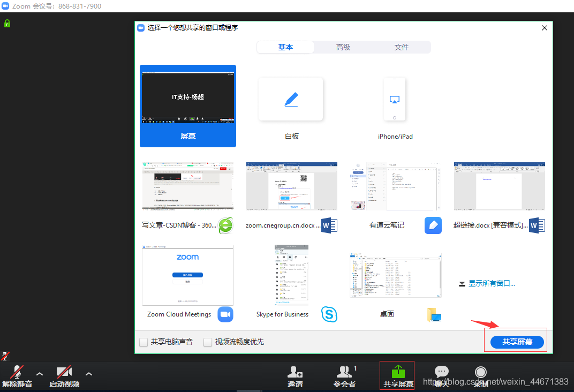The height and width of the screenshot is (392, 574).
Task: Open the Invite icon in toolbar
Action: (x=294, y=372)
